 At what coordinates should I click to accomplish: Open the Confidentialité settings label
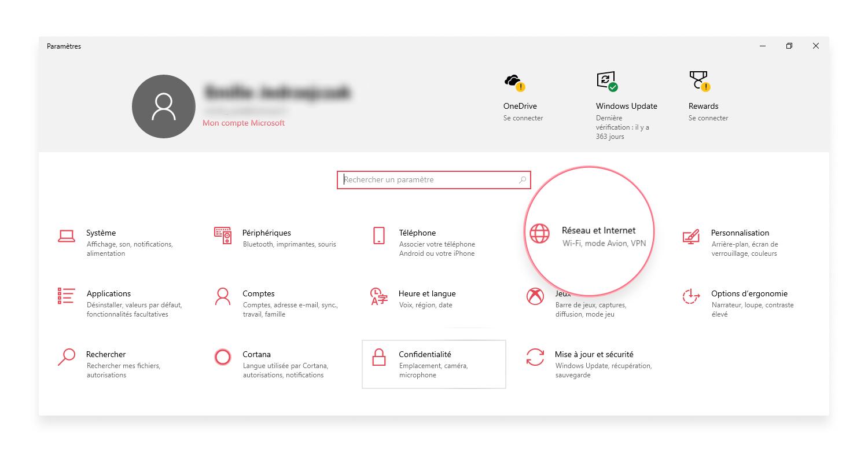[x=425, y=354]
